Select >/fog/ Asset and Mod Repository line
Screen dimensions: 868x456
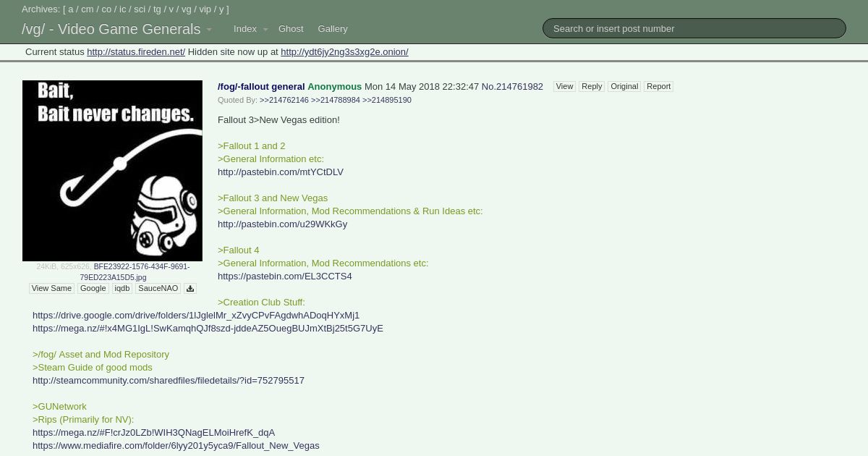[x=101, y=354]
